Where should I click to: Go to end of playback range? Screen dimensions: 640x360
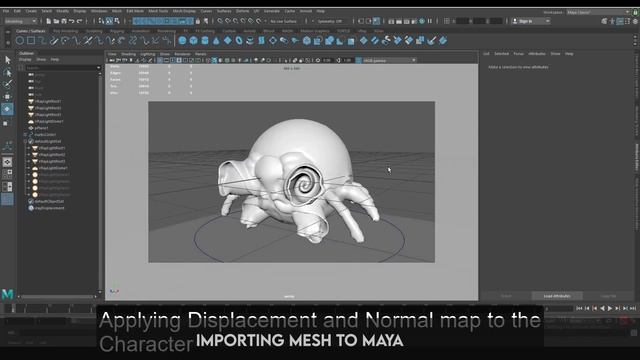point(633,309)
